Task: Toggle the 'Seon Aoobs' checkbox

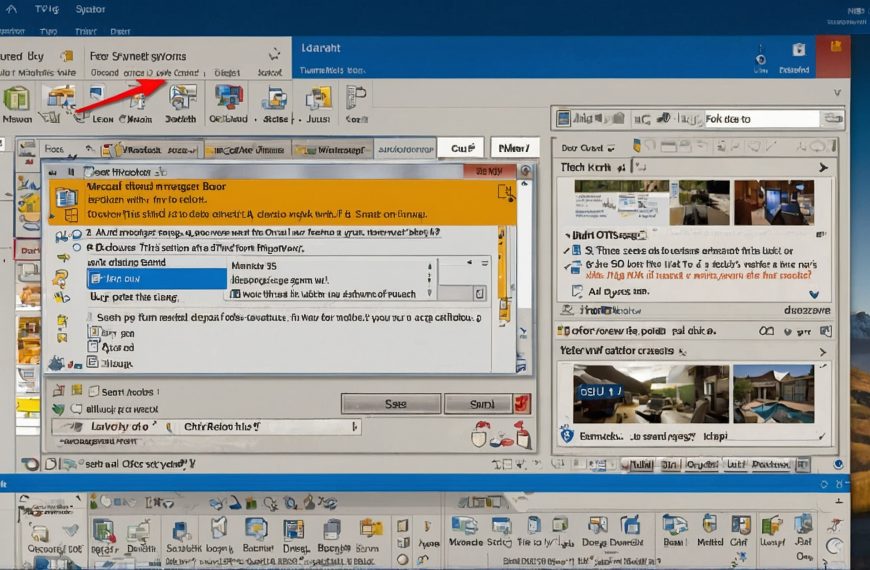Action: (94, 391)
